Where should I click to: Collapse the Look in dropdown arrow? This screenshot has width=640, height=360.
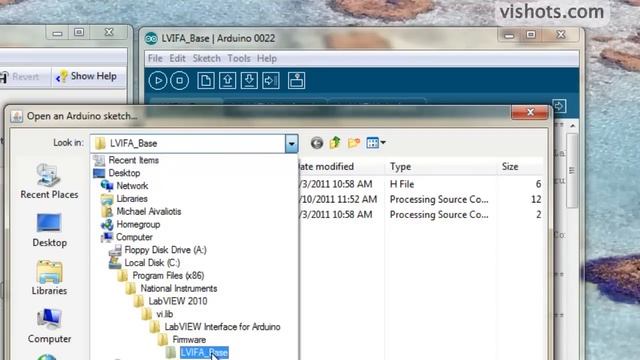[x=291, y=143]
